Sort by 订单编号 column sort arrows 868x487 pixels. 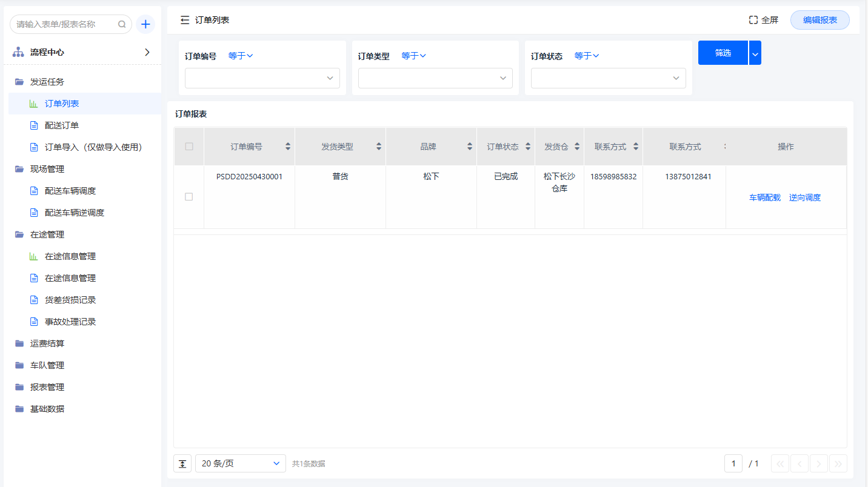point(288,147)
